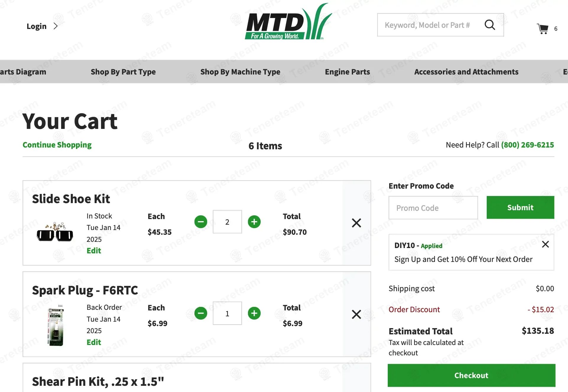This screenshot has width=568, height=392.
Task: Open Shop By Machine Type menu
Action: pos(240,72)
